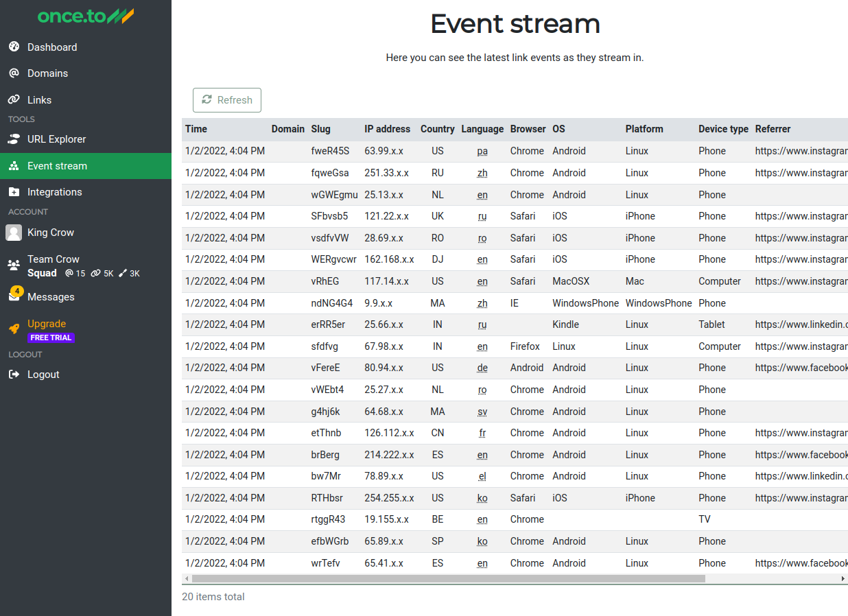The image size is (848, 616).
Task: Click the horizontal scrollbar thumb under the table
Action: pos(448,579)
